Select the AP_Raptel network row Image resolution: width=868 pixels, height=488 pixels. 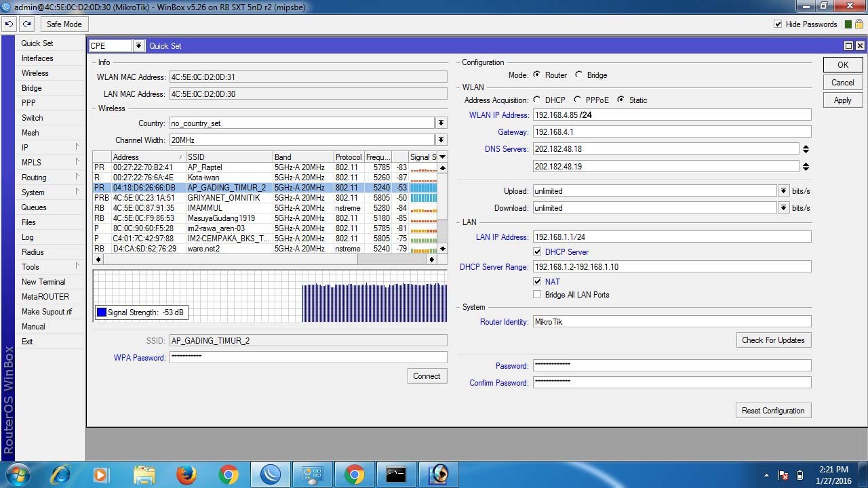click(x=264, y=167)
